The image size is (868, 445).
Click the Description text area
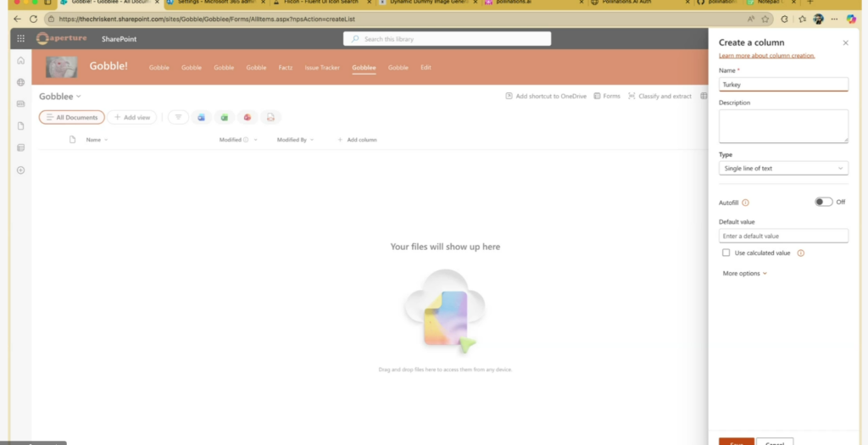pos(783,126)
